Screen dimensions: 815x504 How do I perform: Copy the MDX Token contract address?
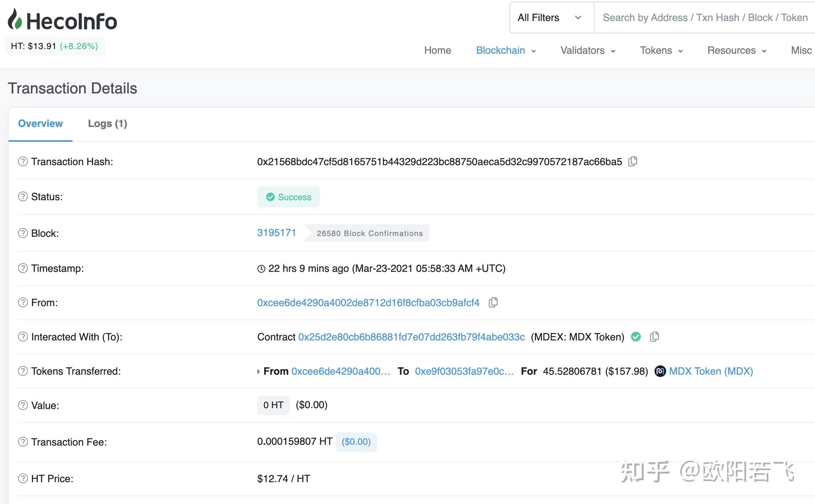654,337
